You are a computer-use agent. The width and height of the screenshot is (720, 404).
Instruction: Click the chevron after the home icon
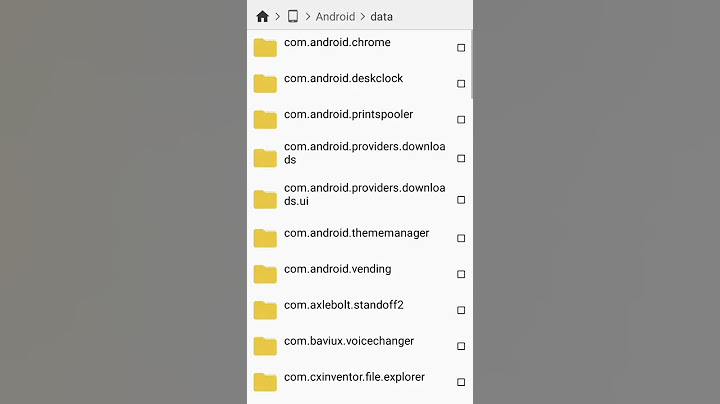point(278,17)
